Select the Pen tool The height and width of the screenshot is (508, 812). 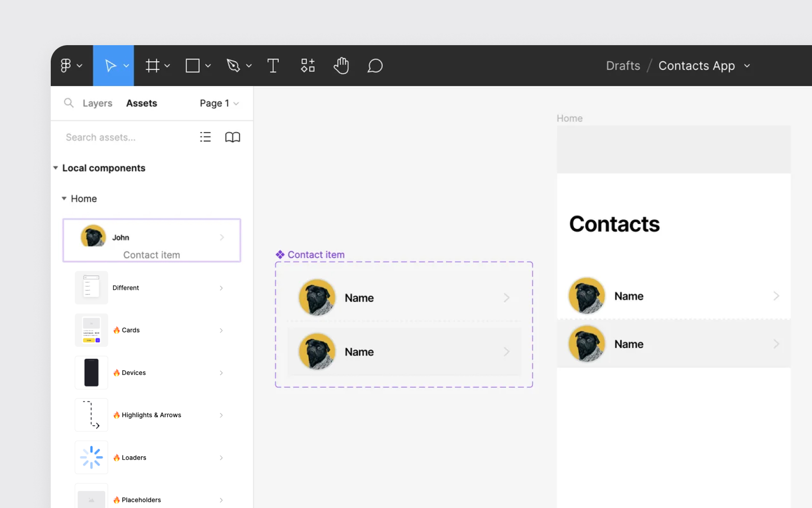pyautogui.click(x=234, y=66)
